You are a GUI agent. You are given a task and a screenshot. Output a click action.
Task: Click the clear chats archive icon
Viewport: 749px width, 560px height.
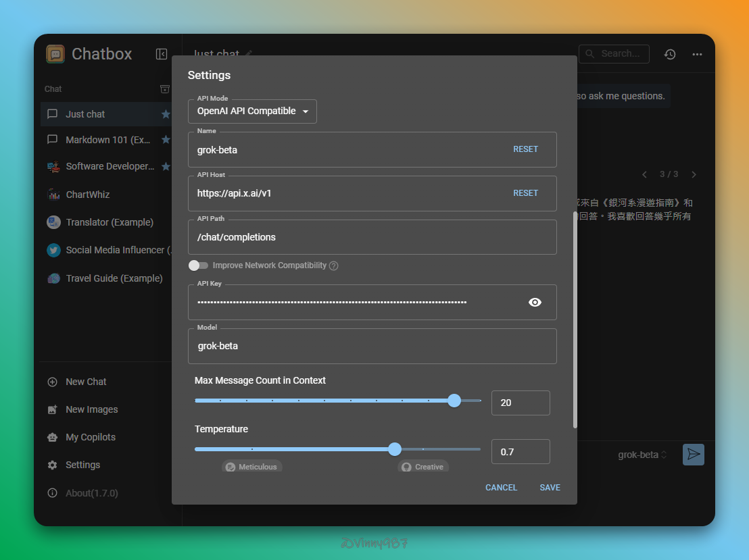(164, 89)
